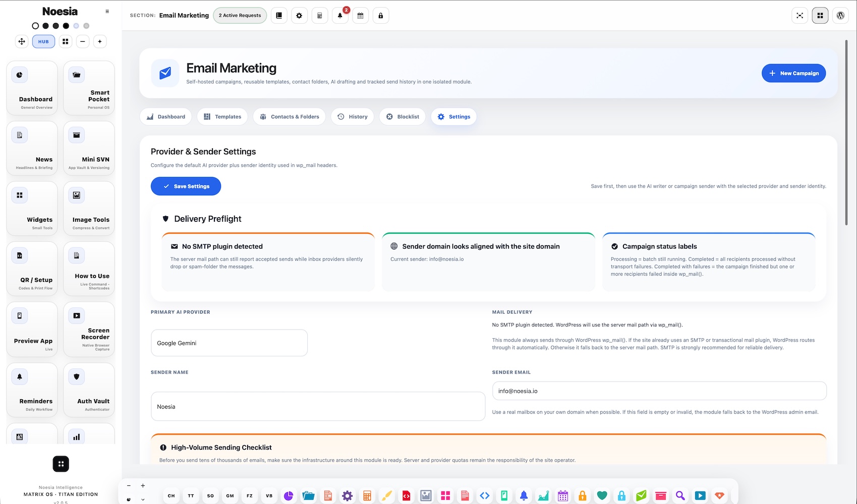857x504 pixels.
Task: Click the Sender Email input field
Action: [x=659, y=391]
